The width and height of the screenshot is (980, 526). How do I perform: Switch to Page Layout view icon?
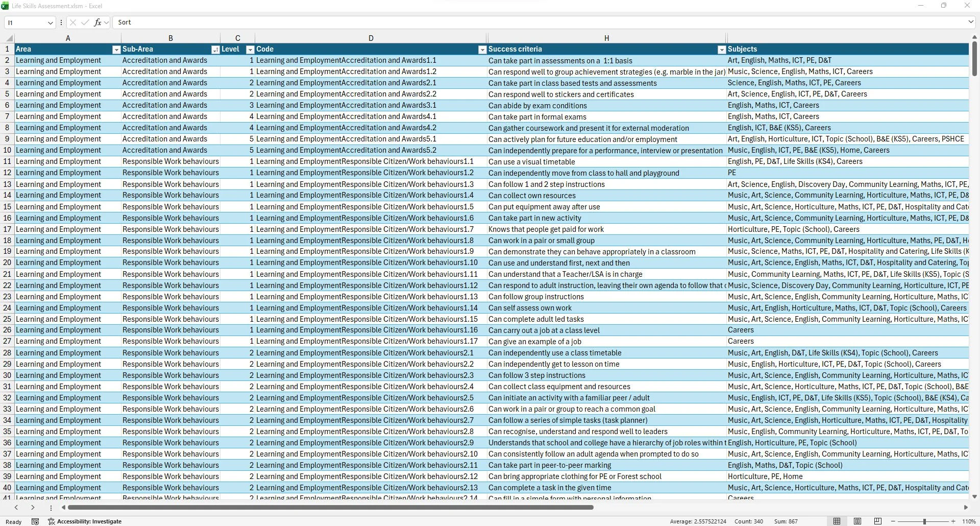click(x=857, y=521)
